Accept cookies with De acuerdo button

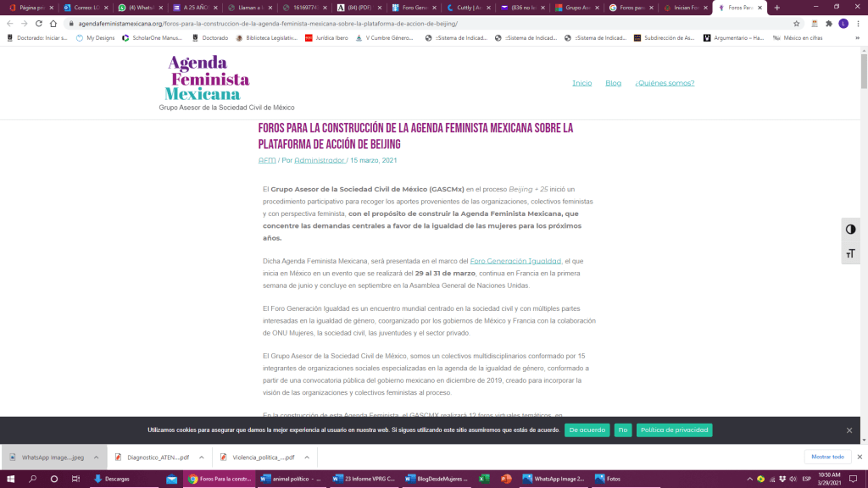coord(587,430)
